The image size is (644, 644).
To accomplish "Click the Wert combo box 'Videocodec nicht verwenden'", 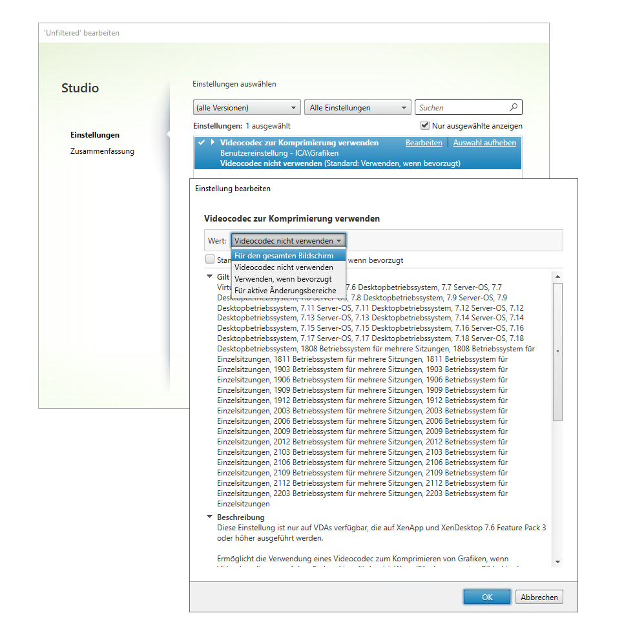I will [x=288, y=241].
